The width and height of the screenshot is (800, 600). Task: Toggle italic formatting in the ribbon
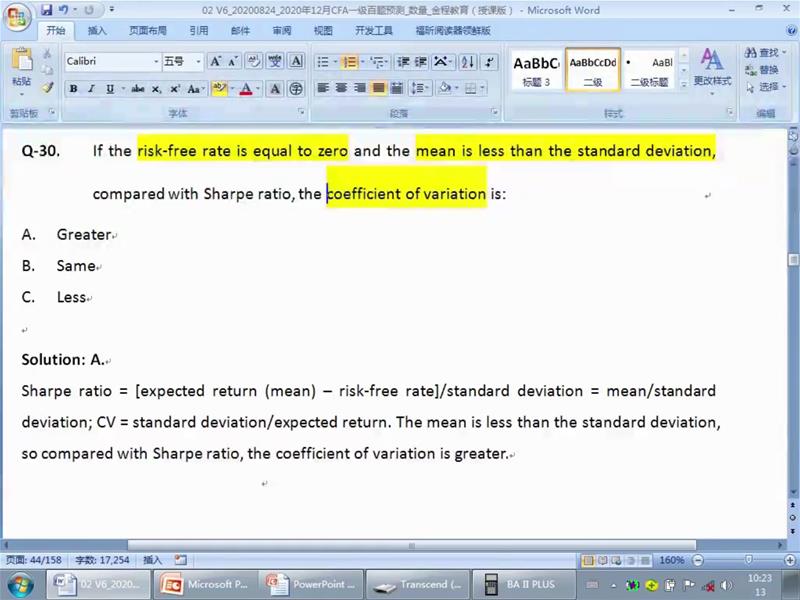91,89
